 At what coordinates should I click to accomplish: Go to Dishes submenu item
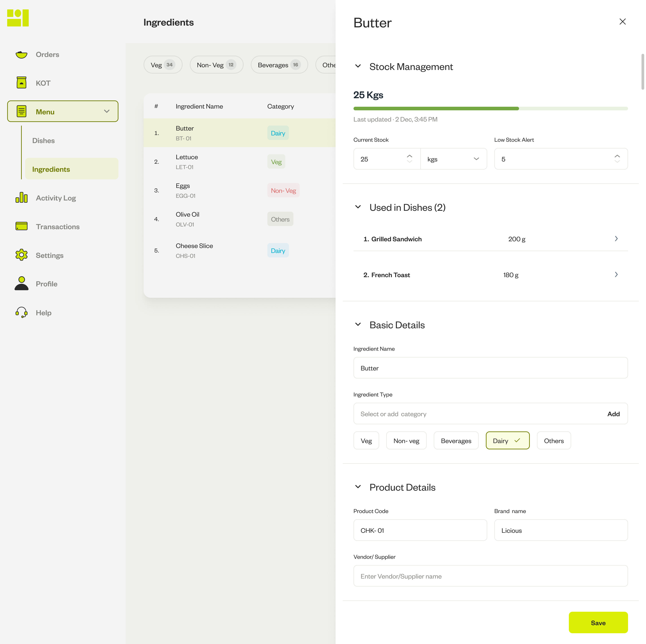[44, 141]
